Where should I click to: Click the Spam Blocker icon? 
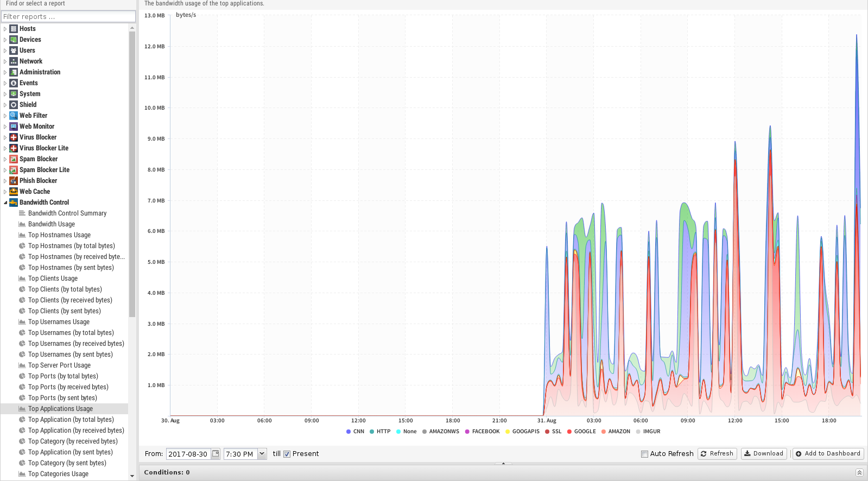(14, 159)
